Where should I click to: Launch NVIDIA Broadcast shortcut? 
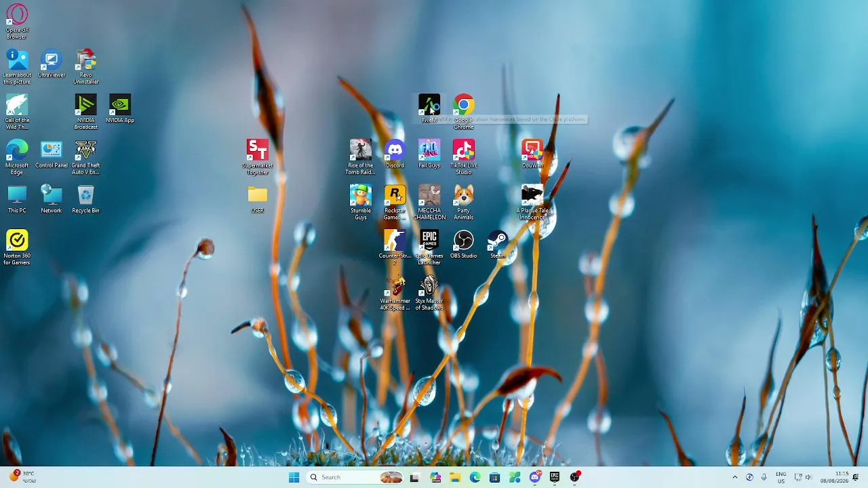[85, 112]
